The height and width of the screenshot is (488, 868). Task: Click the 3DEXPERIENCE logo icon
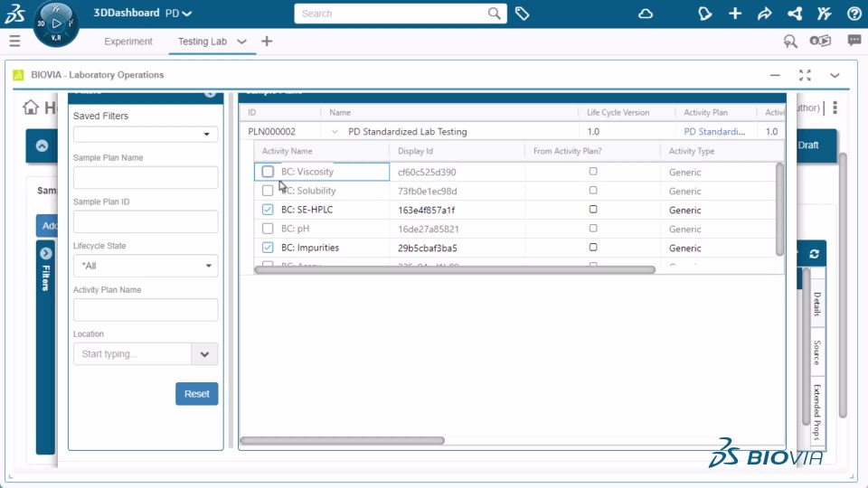point(15,13)
